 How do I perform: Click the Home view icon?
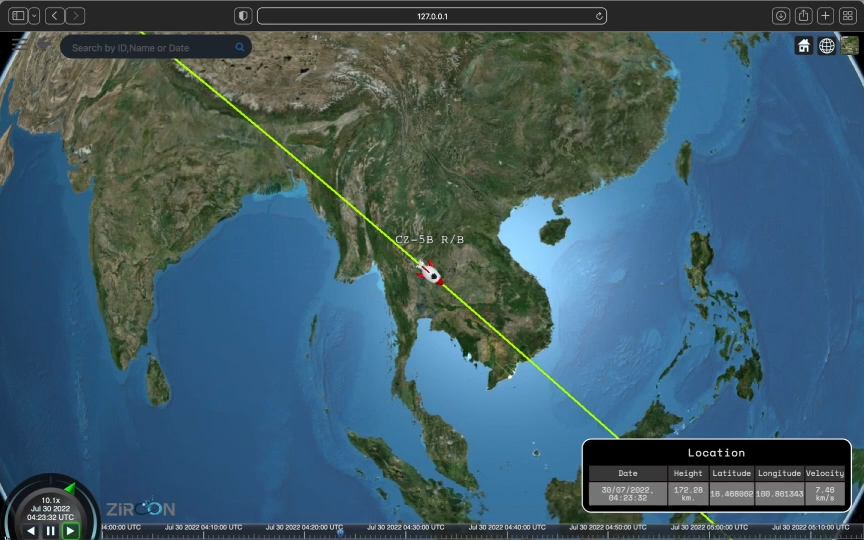point(804,46)
